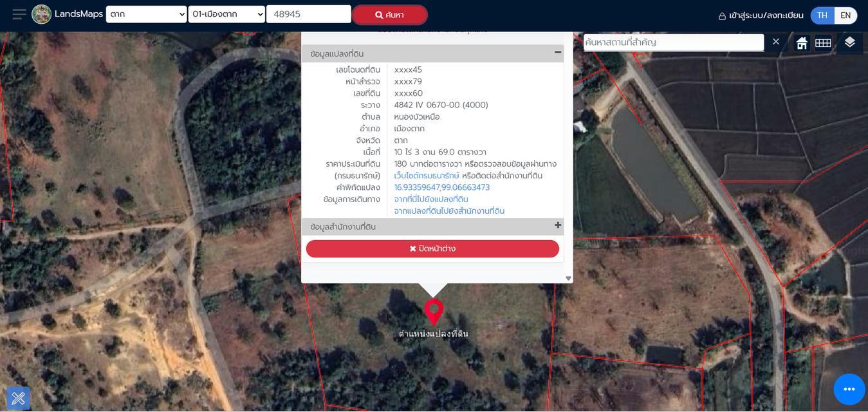Open the hamburger menu
The height and width of the screenshot is (412, 868).
pos(19,14)
